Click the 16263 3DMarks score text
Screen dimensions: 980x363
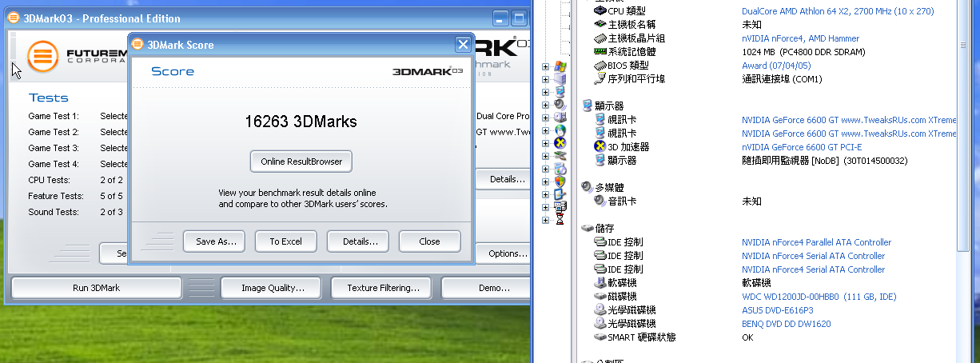[x=301, y=122]
